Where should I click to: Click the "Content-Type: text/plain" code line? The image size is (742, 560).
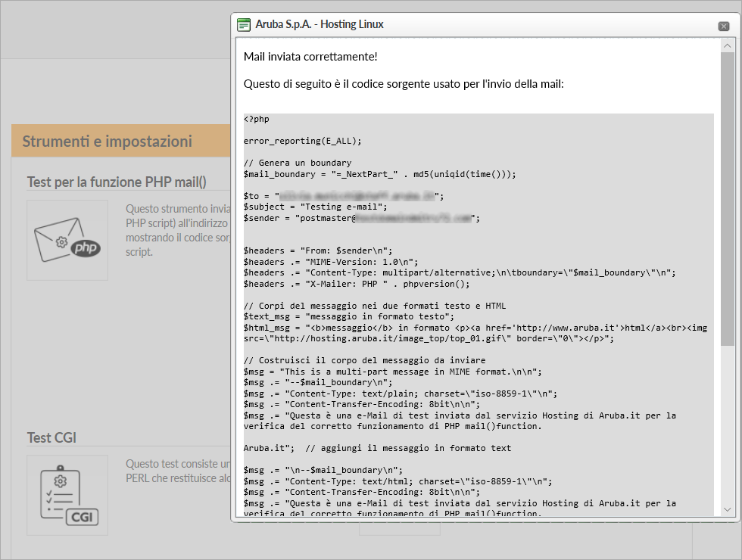tap(401, 394)
